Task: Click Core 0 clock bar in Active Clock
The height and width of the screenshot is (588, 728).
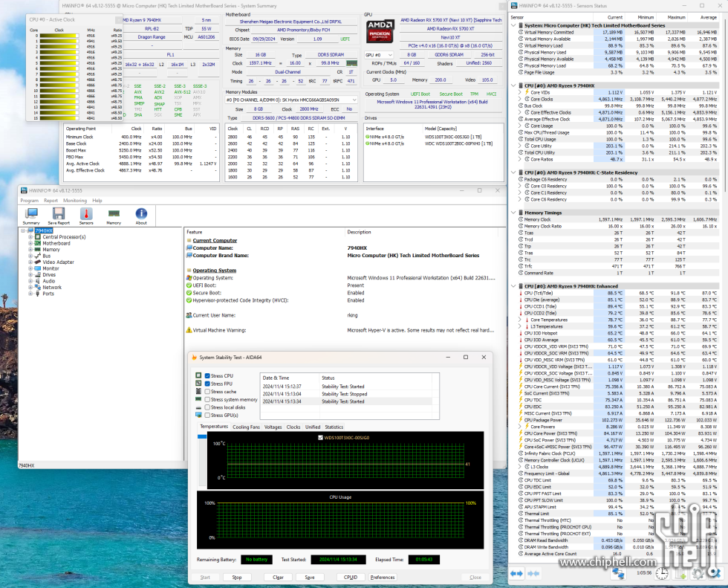Action: coord(59,36)
